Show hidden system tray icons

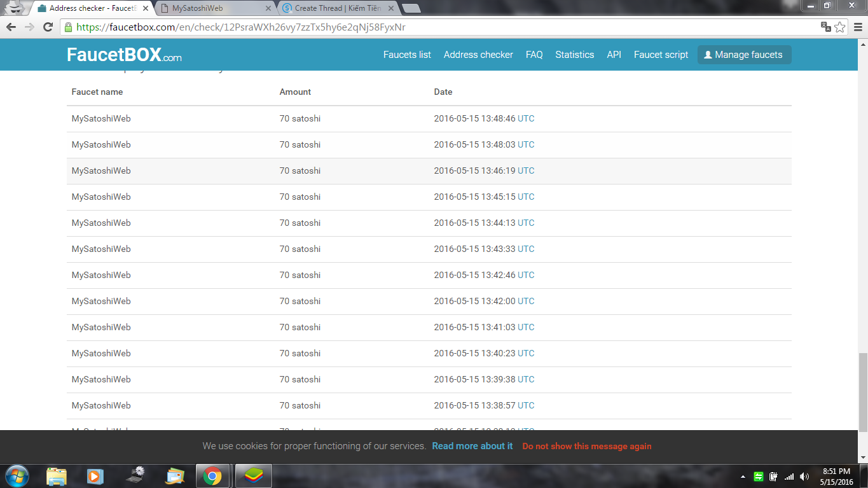pos(743,477)
